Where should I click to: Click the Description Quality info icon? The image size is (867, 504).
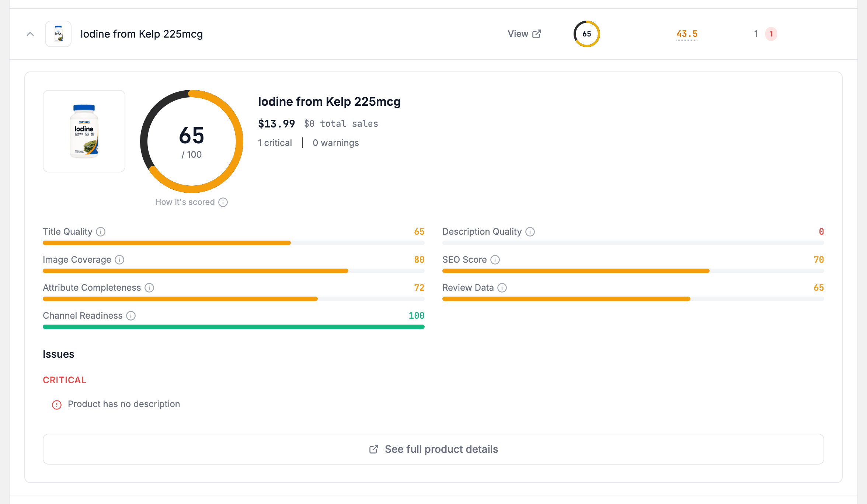coord(530,232)
